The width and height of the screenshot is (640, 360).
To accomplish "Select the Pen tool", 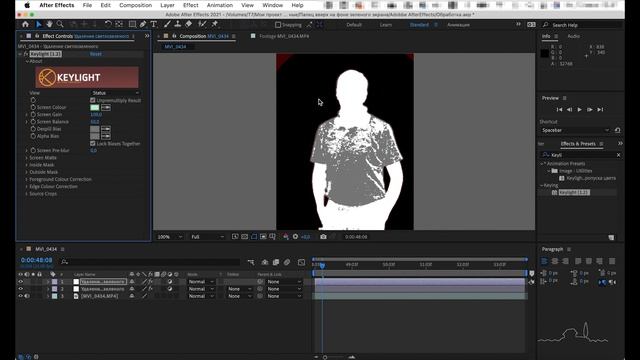I will 143,24.
